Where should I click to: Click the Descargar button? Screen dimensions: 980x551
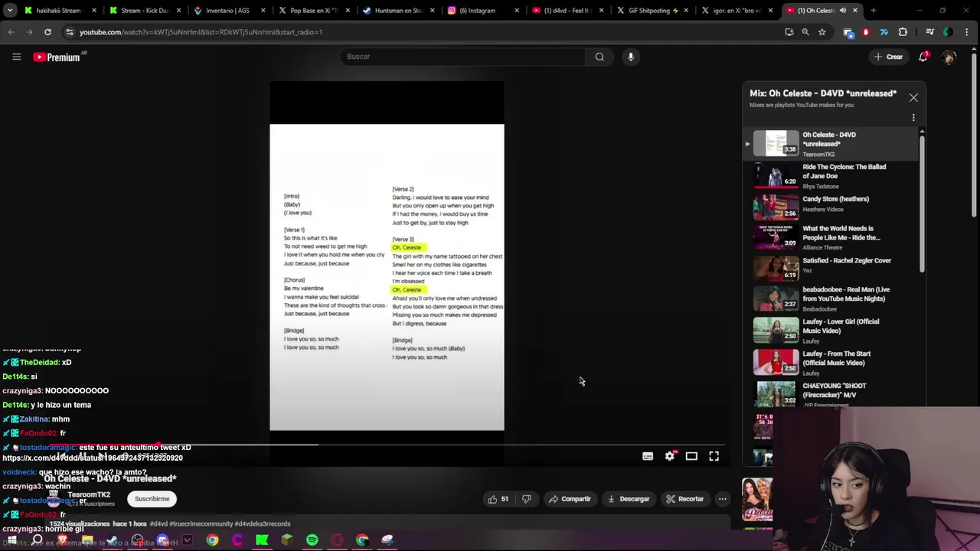(629, 499)
